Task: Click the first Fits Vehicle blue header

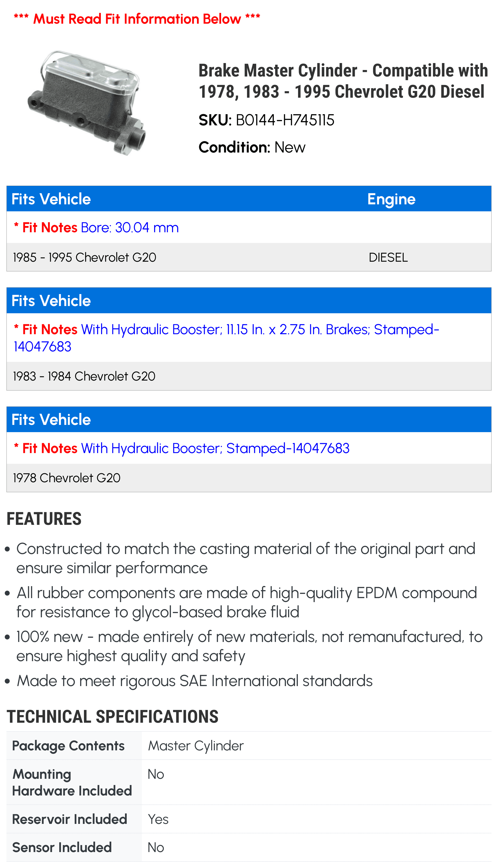Action: click(249, 199)
